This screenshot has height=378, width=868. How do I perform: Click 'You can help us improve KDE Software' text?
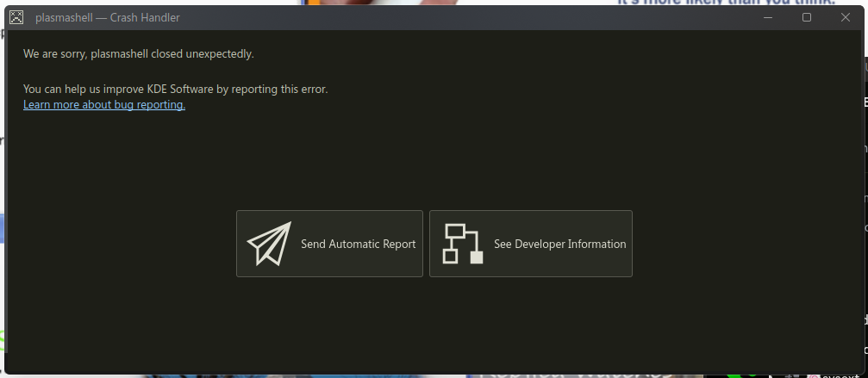click(118, 89)
